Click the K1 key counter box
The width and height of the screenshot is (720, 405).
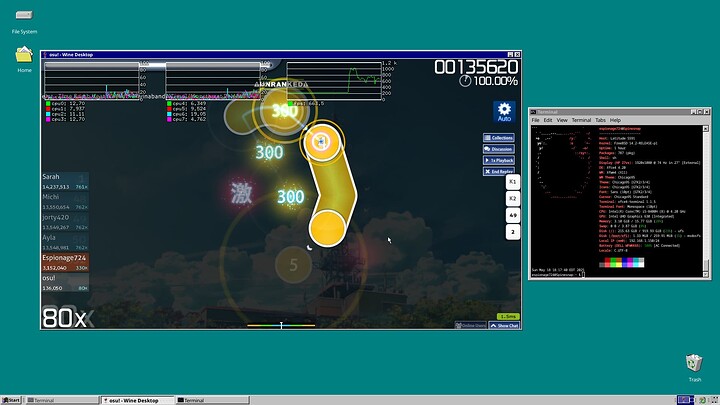[x=513, y=182]
